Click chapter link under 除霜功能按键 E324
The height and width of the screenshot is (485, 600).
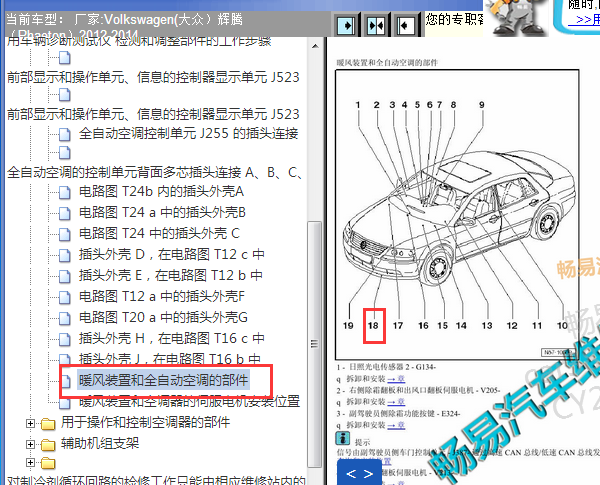396,425
